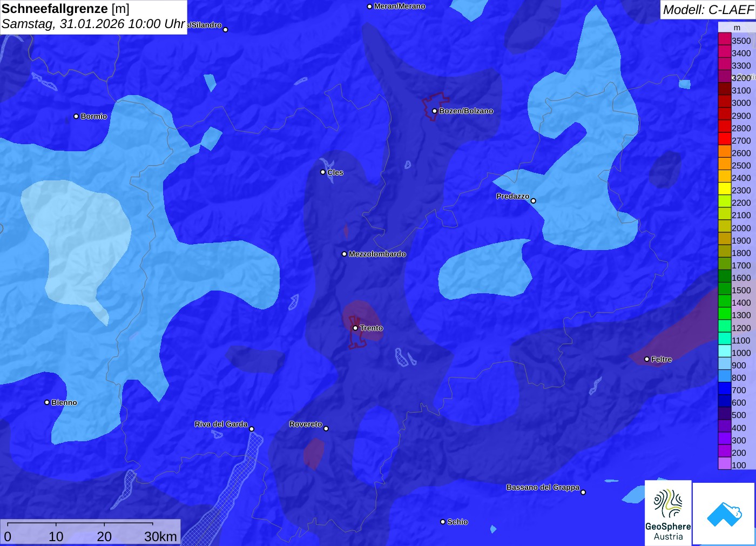Click the GeoSphere Austria logo
This screenshot has width=756, height=546.
[668, 513]
